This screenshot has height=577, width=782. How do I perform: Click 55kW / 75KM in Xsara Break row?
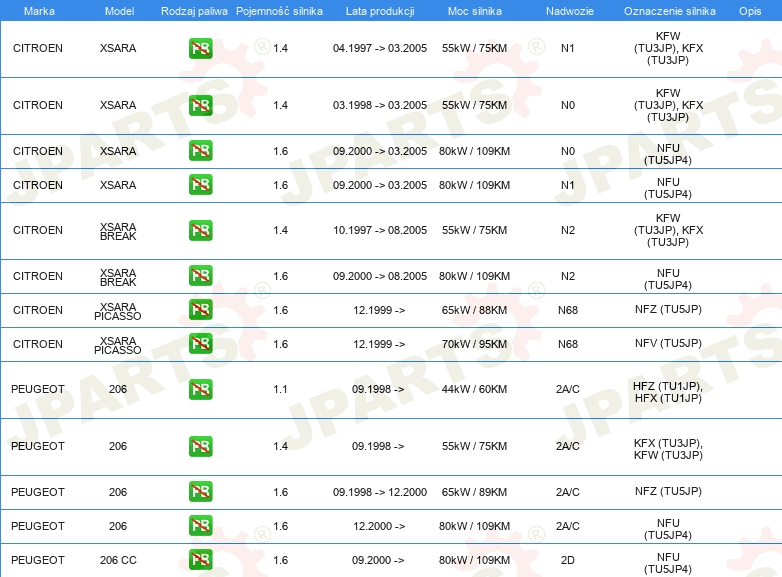coord(474,230)
